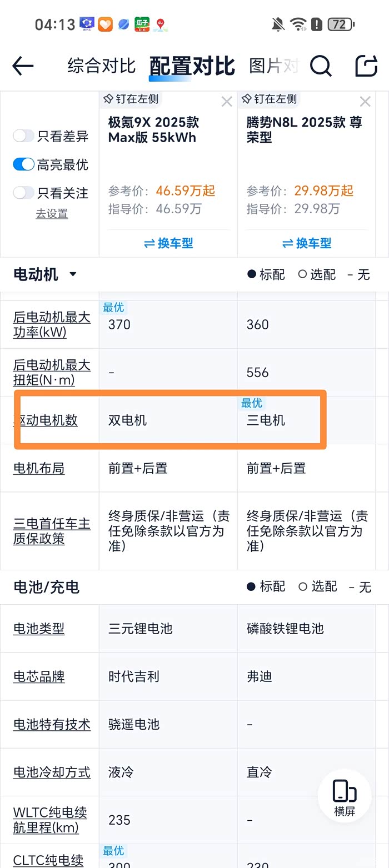Switch to the 图片对比 tab

[x=274, y=66]
